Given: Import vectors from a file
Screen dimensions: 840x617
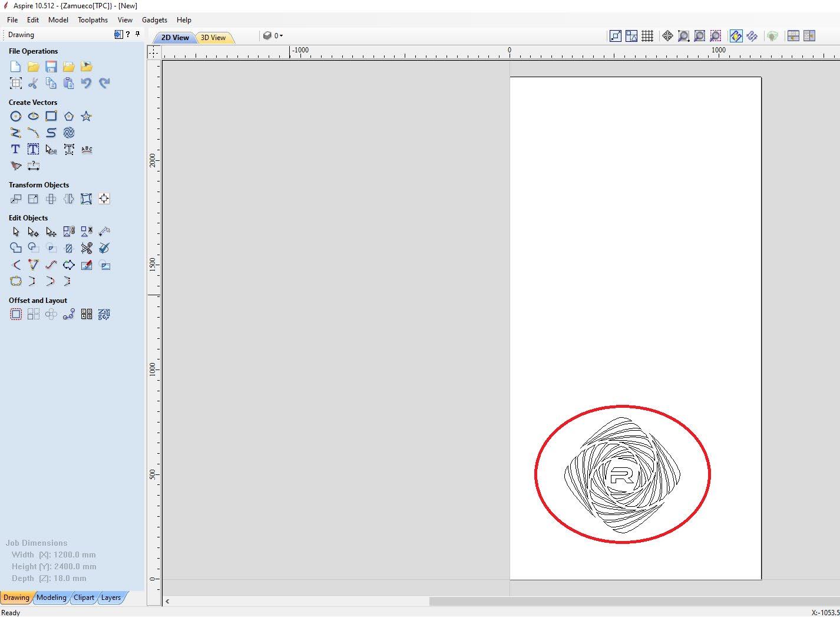Looking at the screenshot, I should click(69, 67).
